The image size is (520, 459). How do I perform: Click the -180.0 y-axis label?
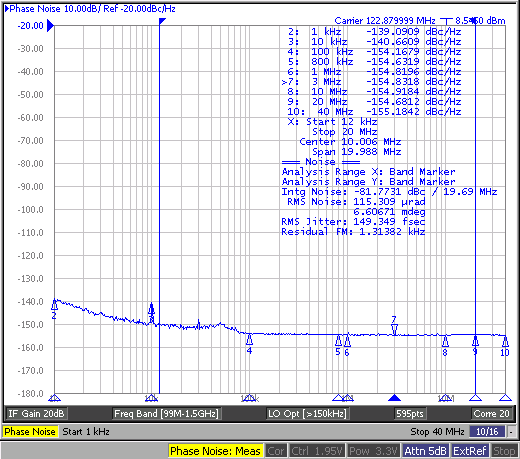[31, 394]
